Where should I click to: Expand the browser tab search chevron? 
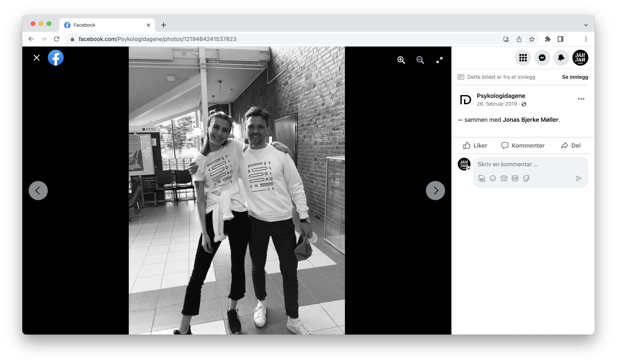pyautogui.click(x=586, y=25)
